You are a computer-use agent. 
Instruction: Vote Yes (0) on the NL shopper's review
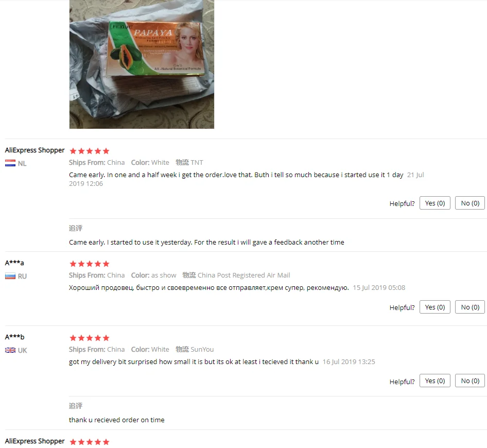[435, 203]
